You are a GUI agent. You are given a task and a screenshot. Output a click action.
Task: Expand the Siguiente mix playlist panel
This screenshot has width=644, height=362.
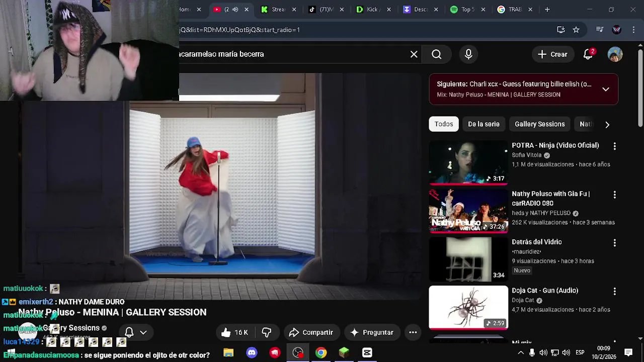606,89
